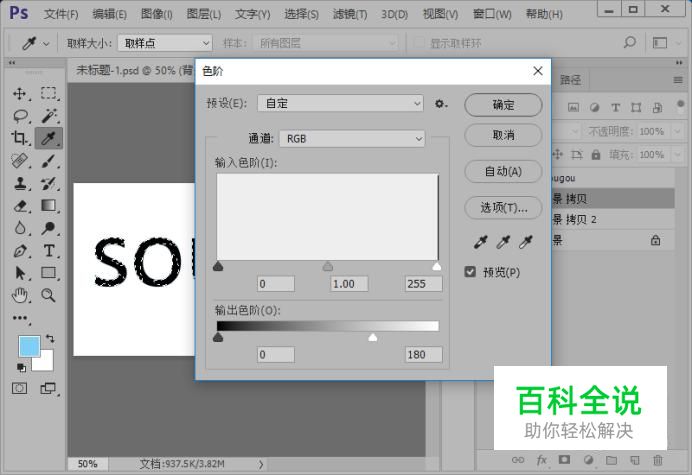Swap foreground and background colors
The width and height of the screenshot is (692, 475).
(50, 338)
